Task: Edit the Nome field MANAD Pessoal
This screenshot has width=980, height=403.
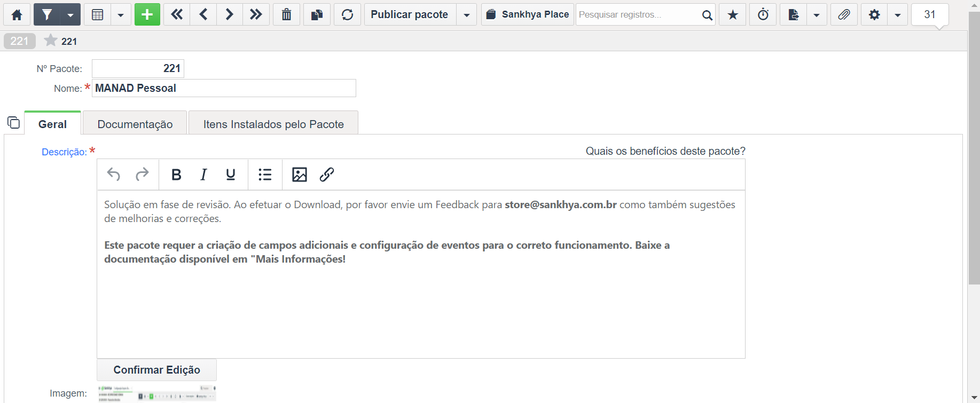Action: (x=224, y=88)
